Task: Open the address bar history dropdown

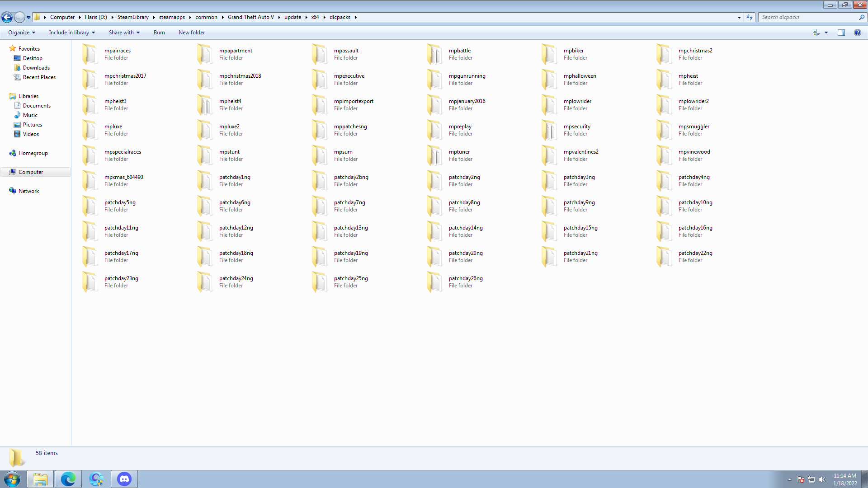Action: (739, 17)
